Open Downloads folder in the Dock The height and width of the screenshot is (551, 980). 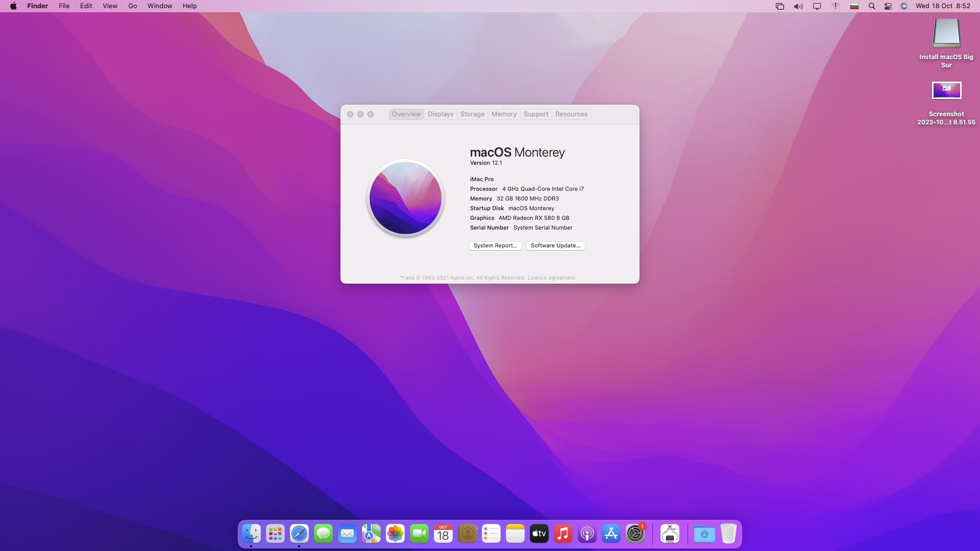coord(704,534)
